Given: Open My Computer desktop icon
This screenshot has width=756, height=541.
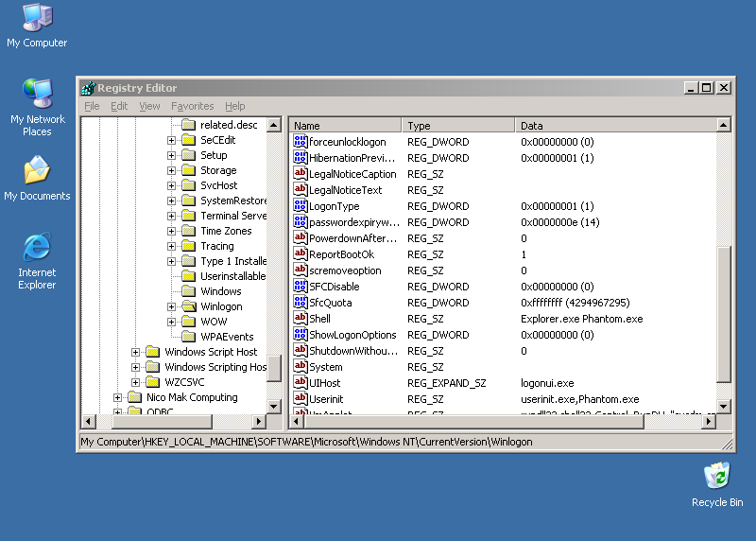Looking at the screenshot, I should coord(37,26).
